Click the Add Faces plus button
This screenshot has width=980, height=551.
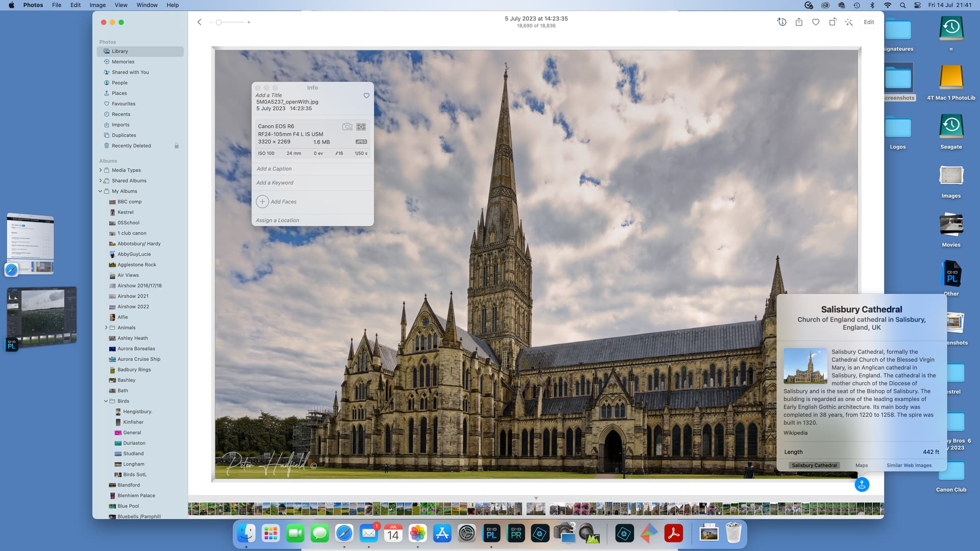262,202
